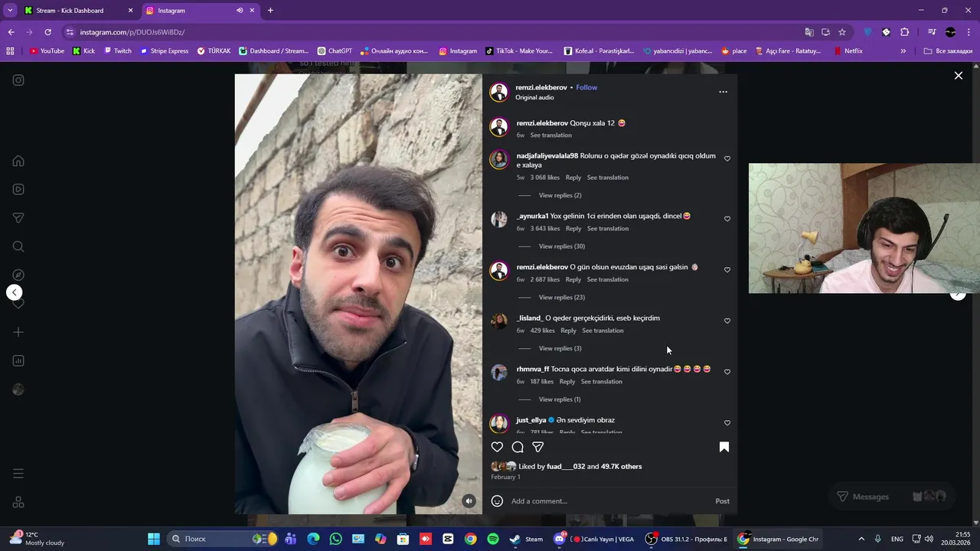Expand View replies (2)
Viewport: 980px width, 551px height.
click(x=560, y=195)
